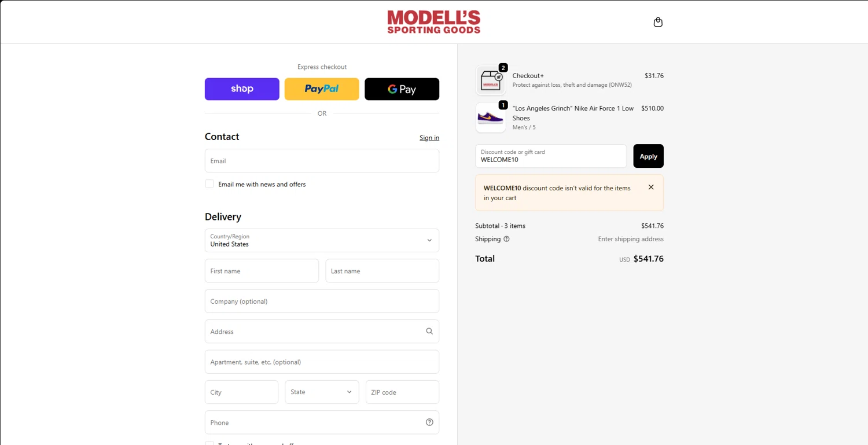Image resolution: width=868 pixels, height=445 pixels.
Task: Click the Apartment, suite, etc. field
Action: click(x=322, y=362)
